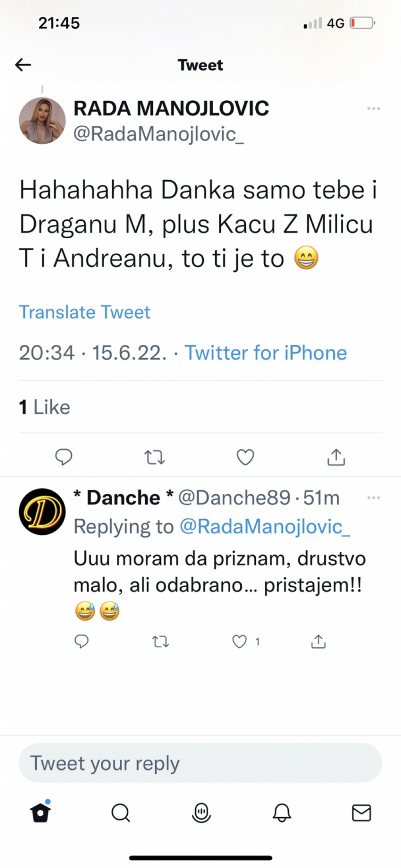Retweet the main tweet

click(155, 457)
